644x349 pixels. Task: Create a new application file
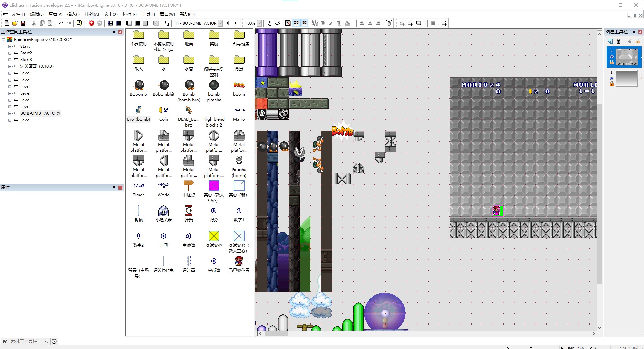(x=7, y=23)
